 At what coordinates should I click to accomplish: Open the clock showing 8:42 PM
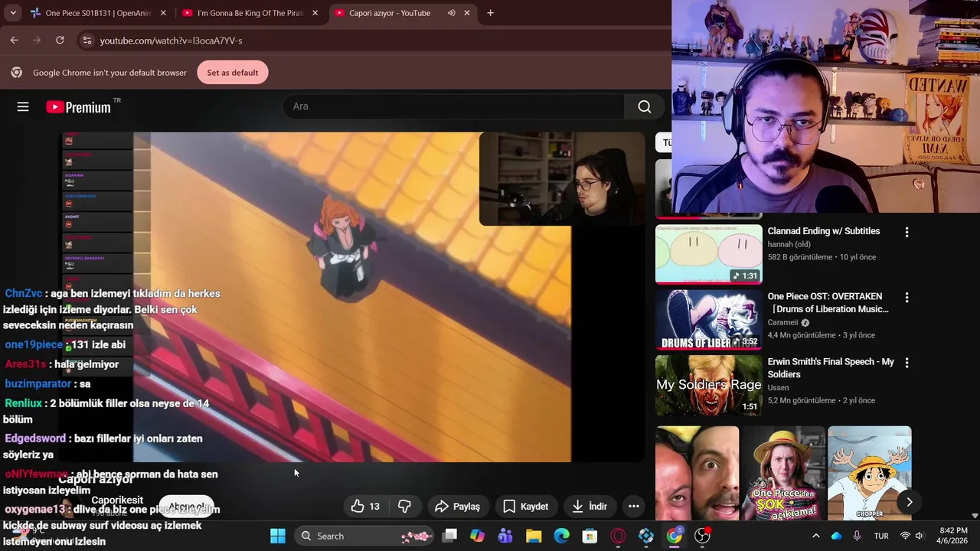952,536
